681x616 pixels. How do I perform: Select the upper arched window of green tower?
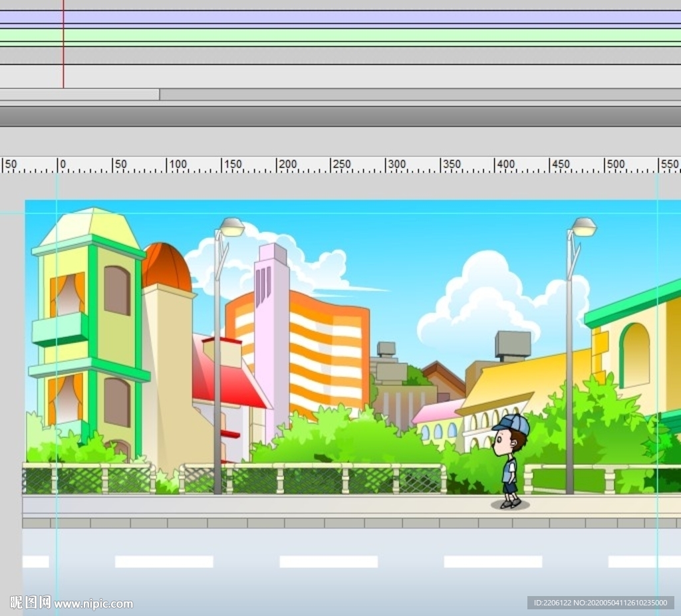click(117, 290)
